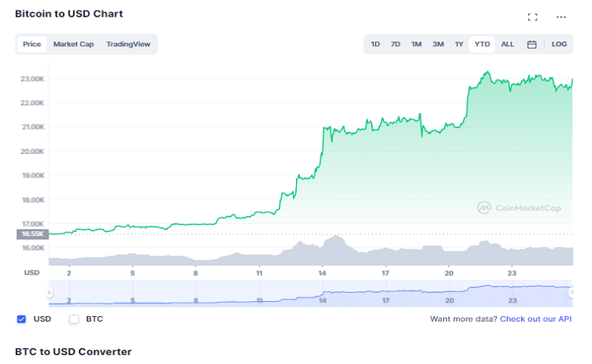Select the 7D time range
The height and width of the screenshot is (364, 592).
[x=395, y=44]
